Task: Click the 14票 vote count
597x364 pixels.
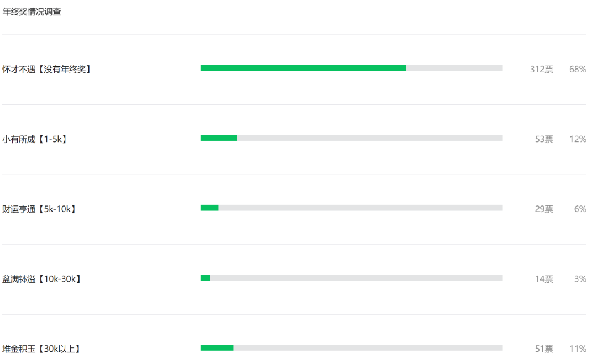Action: tap(544, 279)
